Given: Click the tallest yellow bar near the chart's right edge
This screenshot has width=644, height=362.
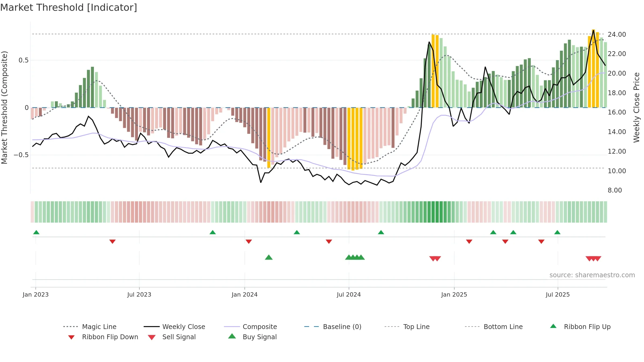Looking at the screenshot, I should coord(594,68).
